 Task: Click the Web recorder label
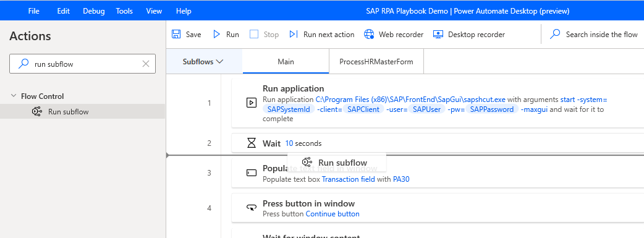(401, 35)
